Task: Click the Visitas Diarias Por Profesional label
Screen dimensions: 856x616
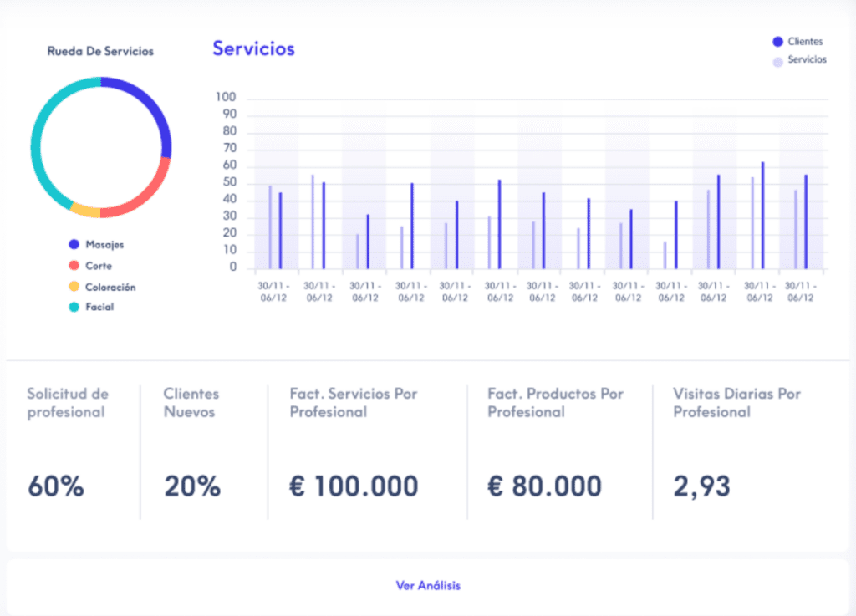Action: pyautogui.click(x=736, y=403)
